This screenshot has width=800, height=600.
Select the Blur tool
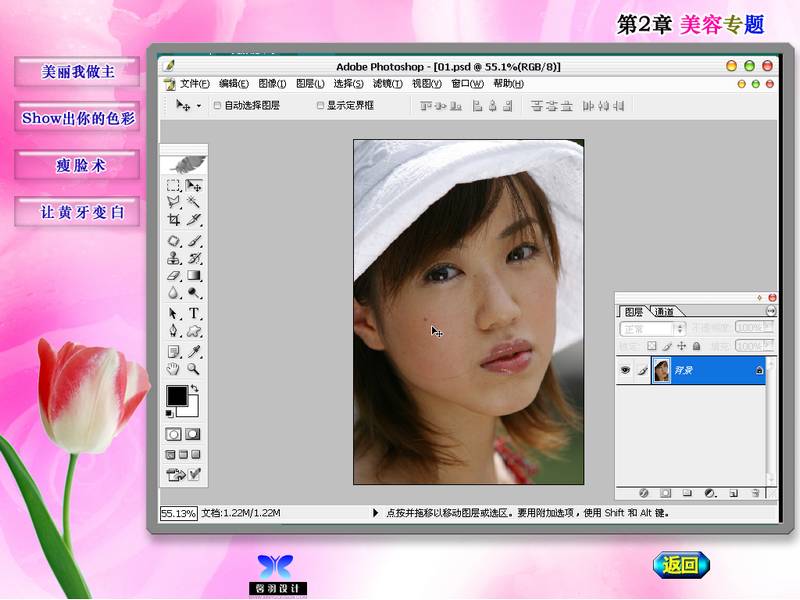click(x=173, y=293)
